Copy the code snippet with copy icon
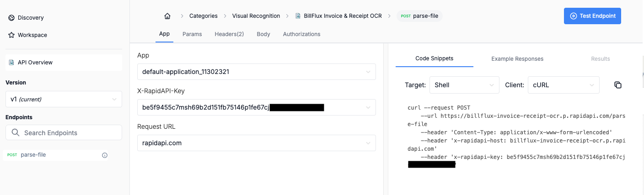This screenshot has height=195, width=644. 617,85
